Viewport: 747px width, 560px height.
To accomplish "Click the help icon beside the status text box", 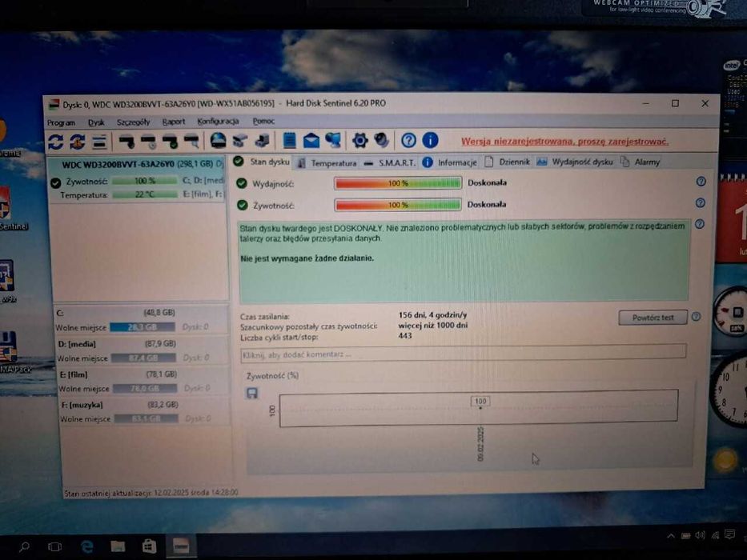I will click(x=699, y=224).
